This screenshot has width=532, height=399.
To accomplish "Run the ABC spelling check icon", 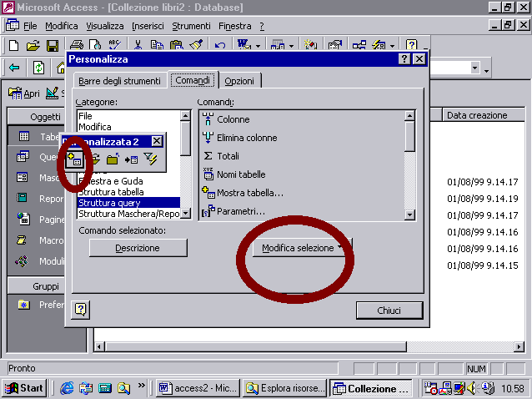I will coord(115,44).
